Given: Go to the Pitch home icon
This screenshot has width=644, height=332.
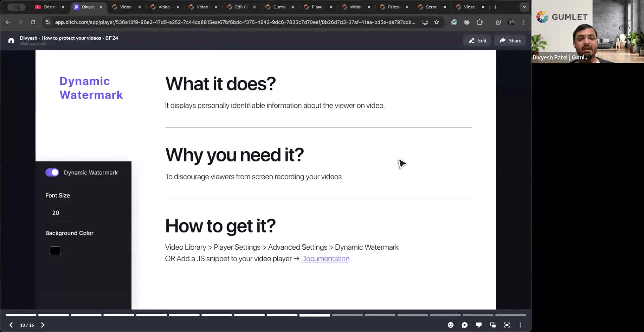Looking at the screenshot, I should pyautogui.click(x=11, y=40).
